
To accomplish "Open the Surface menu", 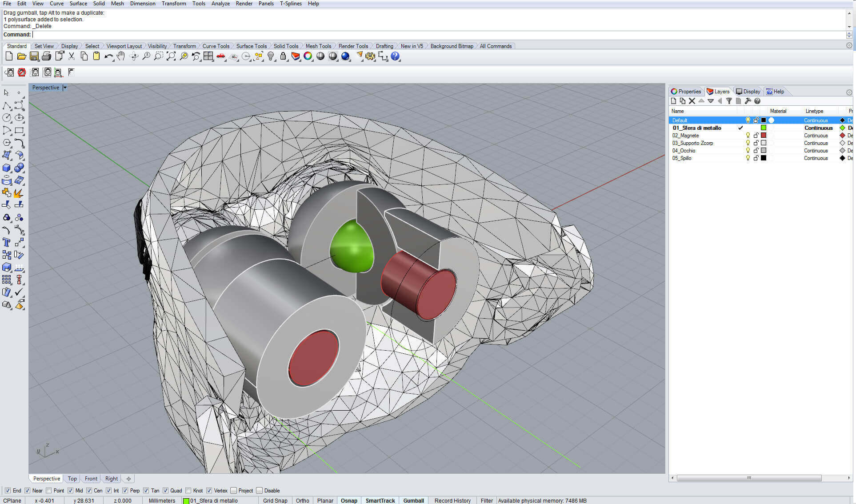I will (78, 4).
